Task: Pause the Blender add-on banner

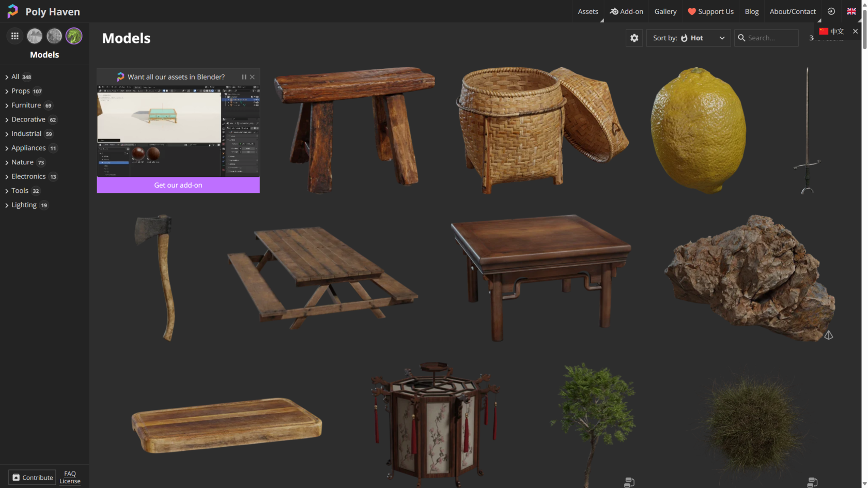Action: click(x=244, y=77)
